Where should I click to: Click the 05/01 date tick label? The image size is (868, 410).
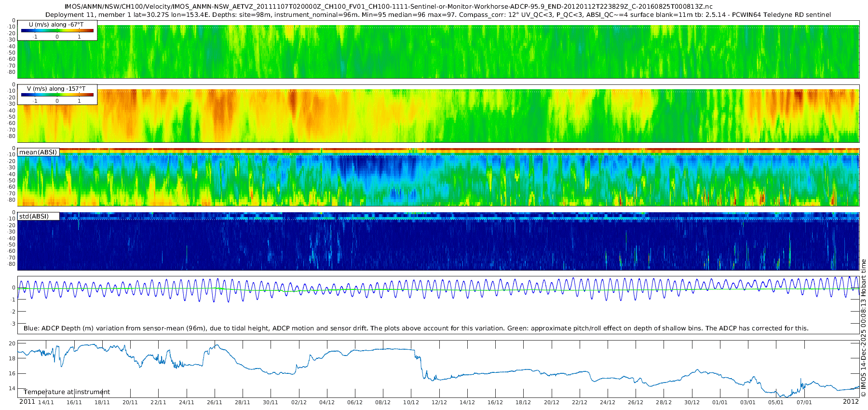tap(776, 402)
